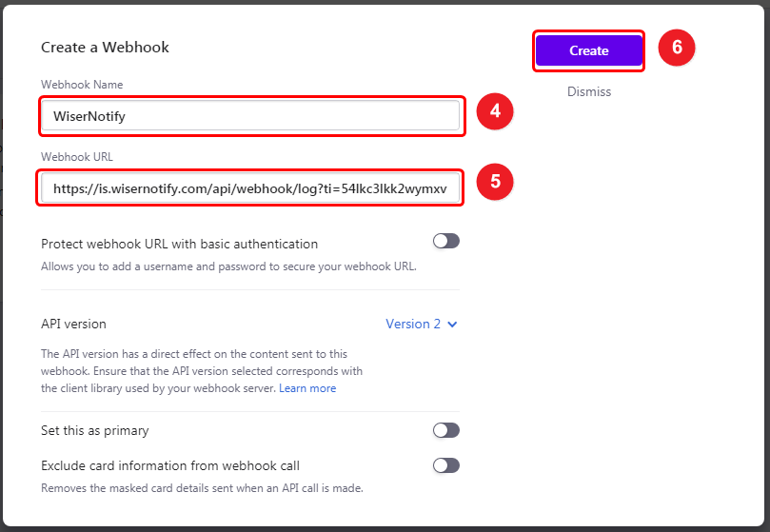Turn on Exclude card information toggle

point(445,465)
